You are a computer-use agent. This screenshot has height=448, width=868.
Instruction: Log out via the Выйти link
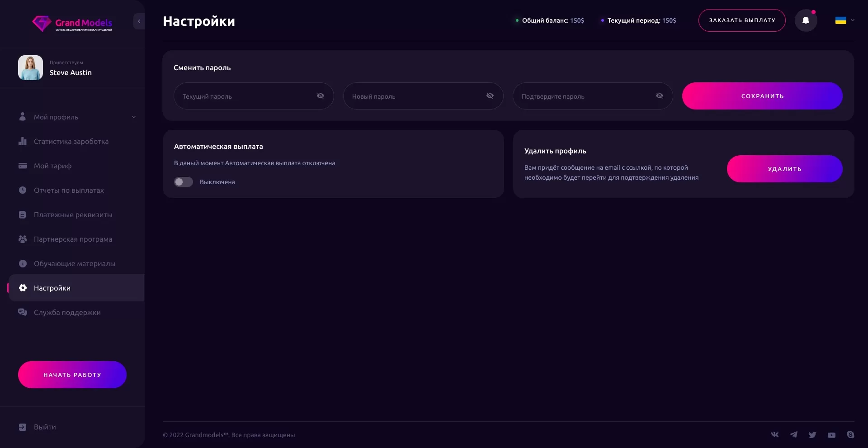click(45, 427)
